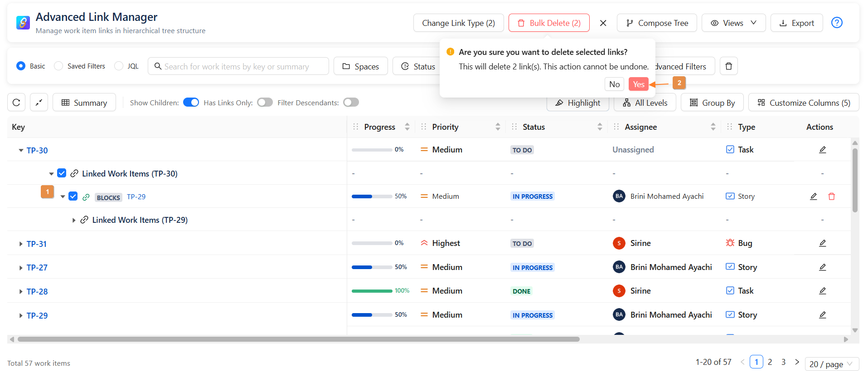
Task: Open the Spaces filter menu
Action: coord(360,66)
